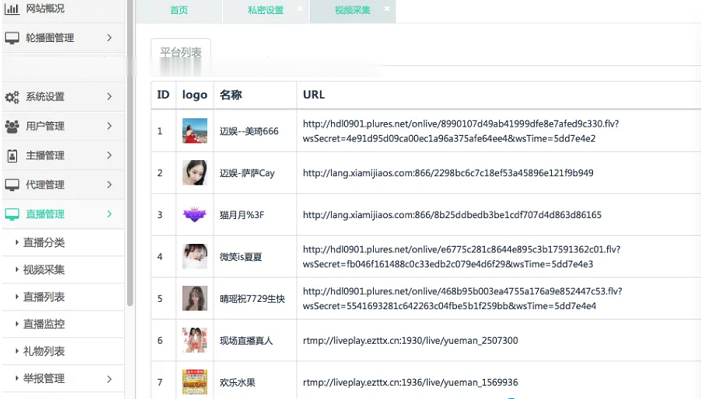The image size is (701, 399).
Task: Click the 代理管理 monitor icon
Action: (12, 185)
